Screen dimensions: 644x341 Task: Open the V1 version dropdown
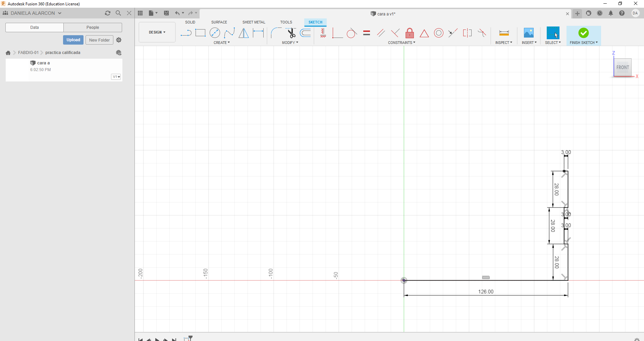(116, 77)
